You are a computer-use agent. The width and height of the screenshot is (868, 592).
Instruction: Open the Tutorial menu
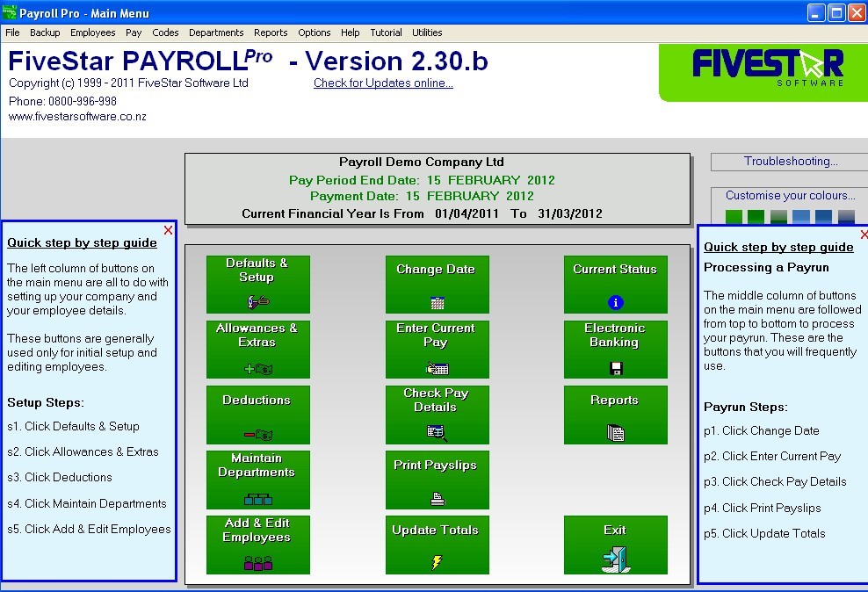click(x=386, y=32)
